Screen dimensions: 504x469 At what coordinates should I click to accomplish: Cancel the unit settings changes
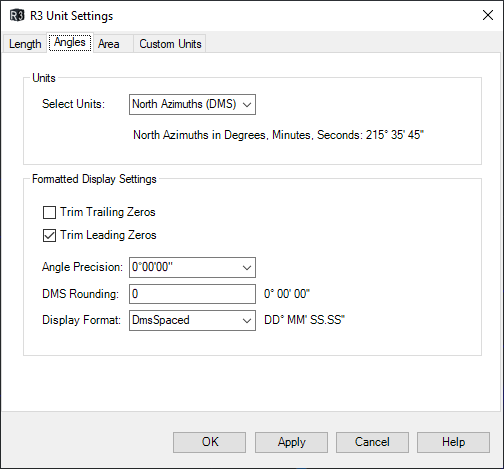point(372,442)
